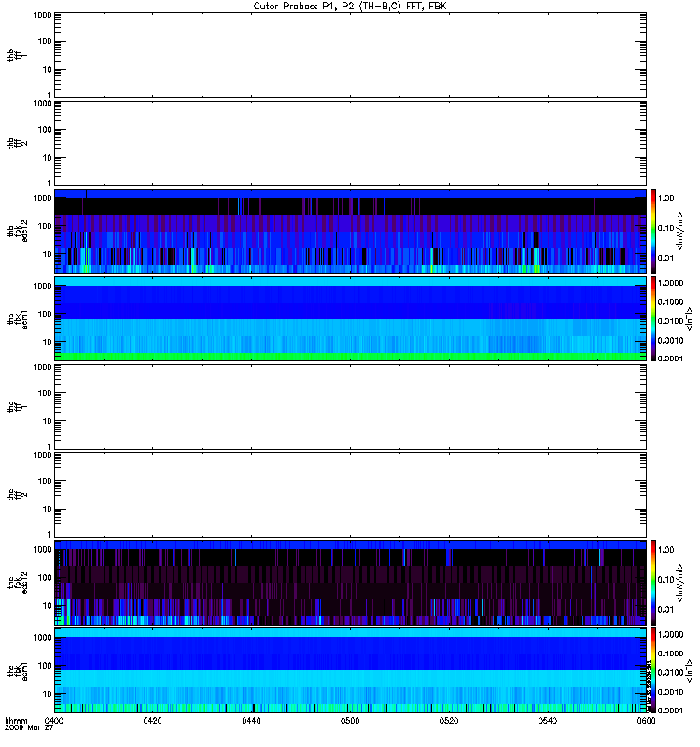Click the 100 y-tick on thb fff 2 panel
The image size is (700, 747).
[45, 130]
